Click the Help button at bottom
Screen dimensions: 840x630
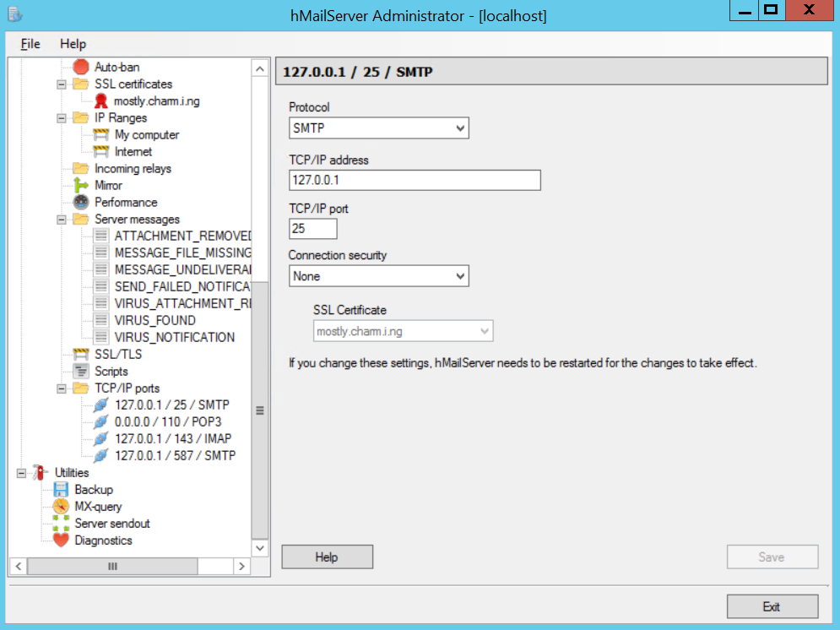tap(328, 557)
